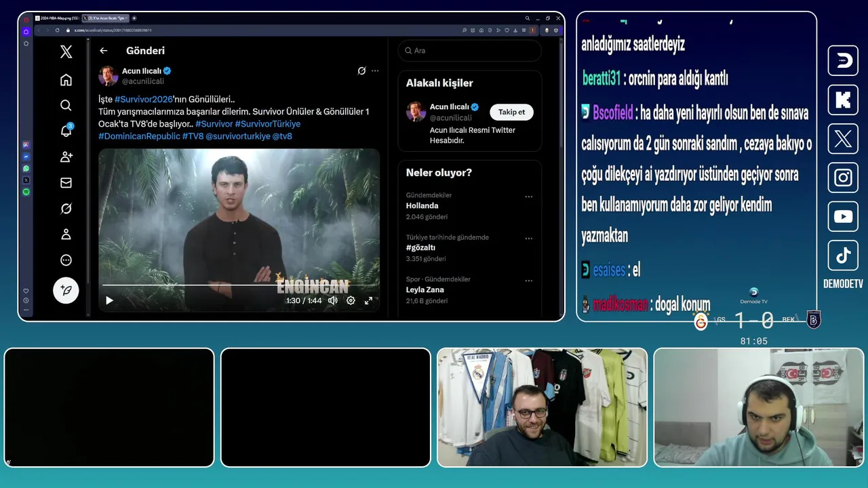
Task: Open Messenger in Opera sidebar
Action: pyautogui.click(x=26, y=157)
